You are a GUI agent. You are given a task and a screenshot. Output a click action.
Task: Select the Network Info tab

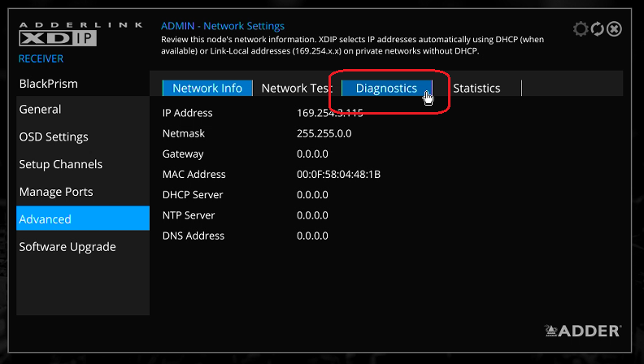[x=207, y=88]
